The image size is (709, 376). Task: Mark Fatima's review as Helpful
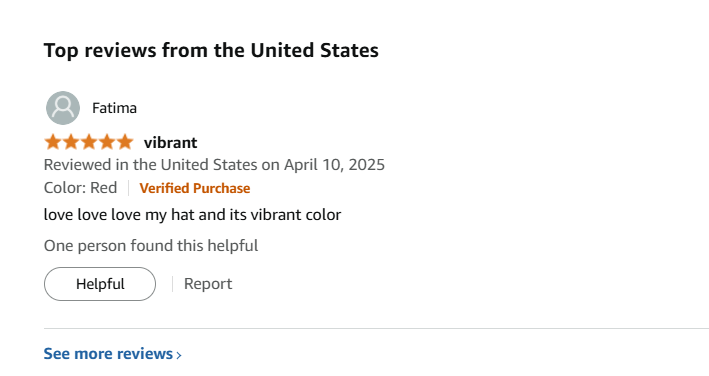pyautogui.click(x=100, y=284)
